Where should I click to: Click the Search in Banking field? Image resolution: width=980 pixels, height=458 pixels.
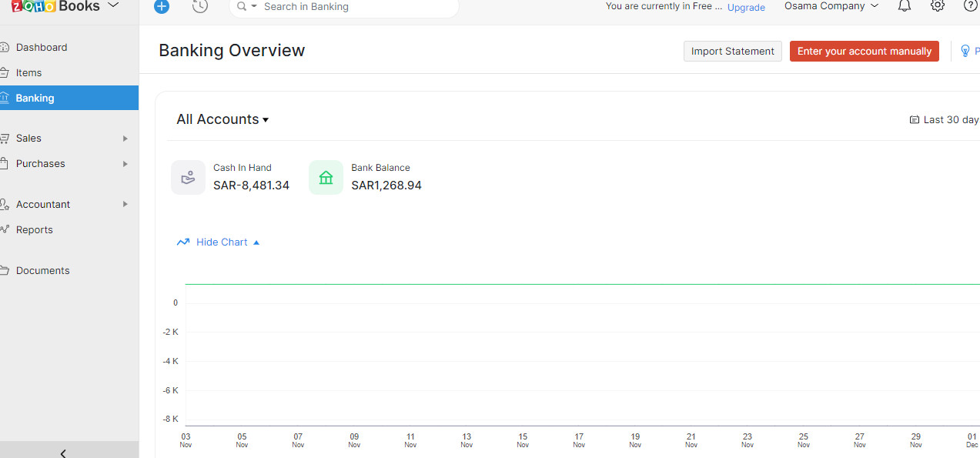(x=354, y=7)
